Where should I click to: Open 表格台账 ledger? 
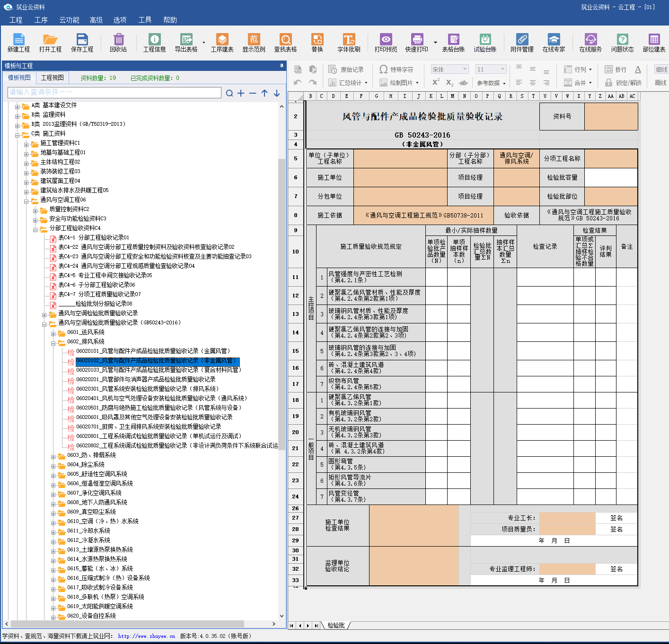pos(453,43)
